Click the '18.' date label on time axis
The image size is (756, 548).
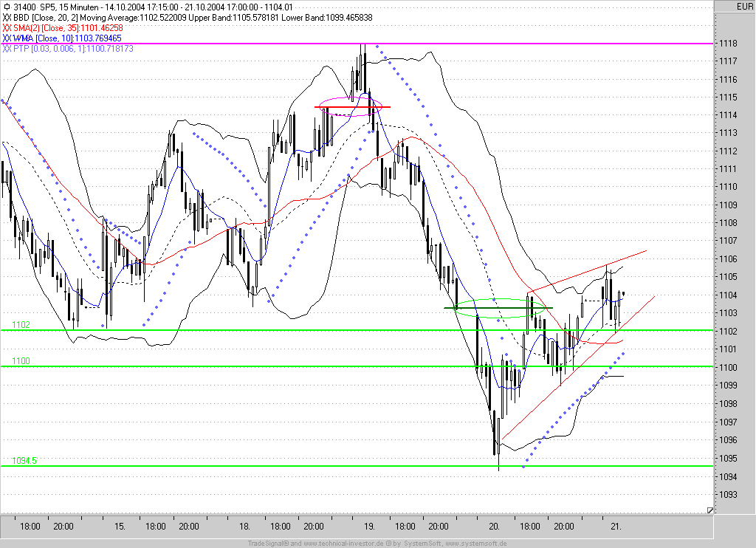(x=244, y=527)
